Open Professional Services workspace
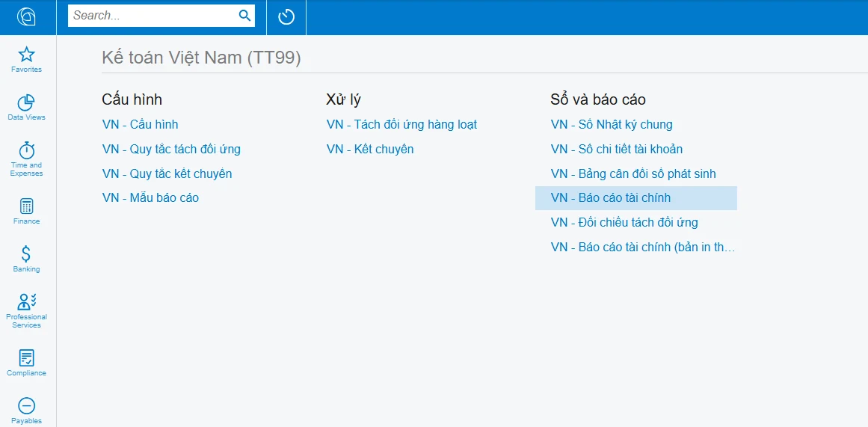 pyautogui.click(x=27, y=310)
